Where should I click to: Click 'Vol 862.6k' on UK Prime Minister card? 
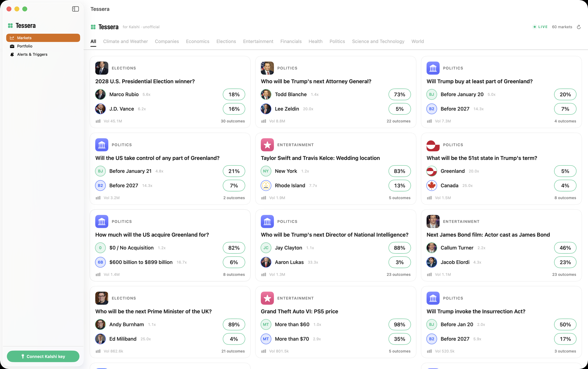pos(113,351)
